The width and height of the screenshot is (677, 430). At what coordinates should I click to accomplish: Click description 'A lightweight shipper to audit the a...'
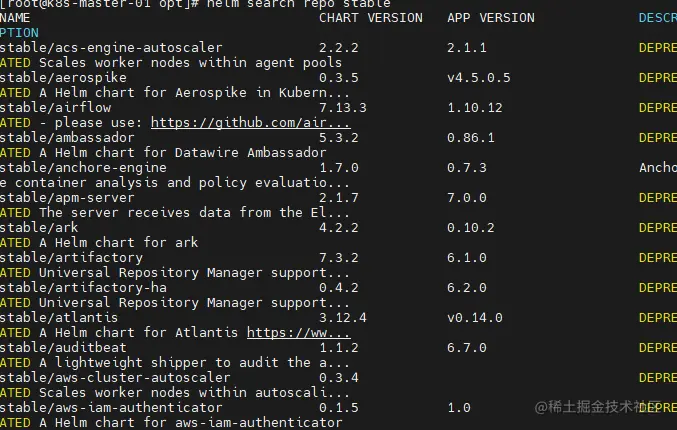coord(194,363)
